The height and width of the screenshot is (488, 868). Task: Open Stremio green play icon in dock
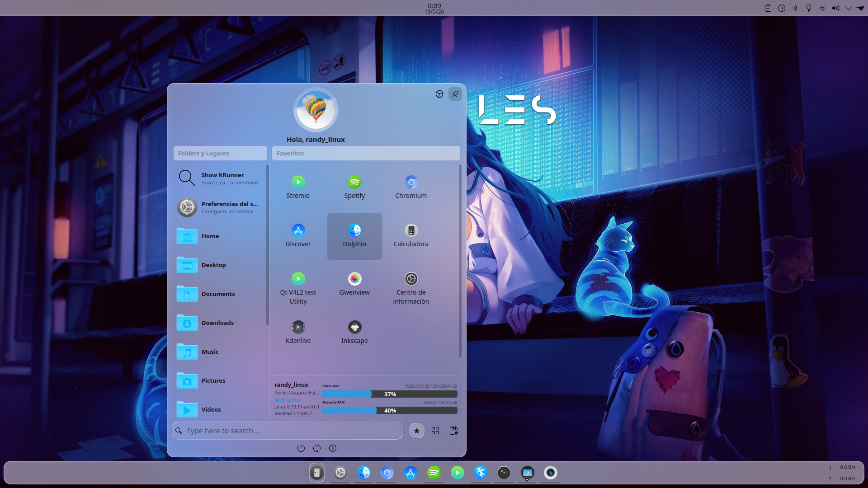(x=458, y=473)
